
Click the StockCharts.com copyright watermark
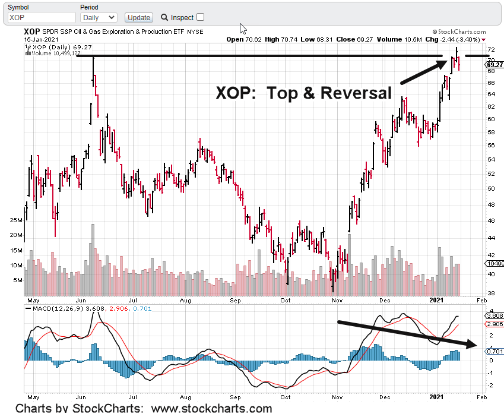point(459,32)
